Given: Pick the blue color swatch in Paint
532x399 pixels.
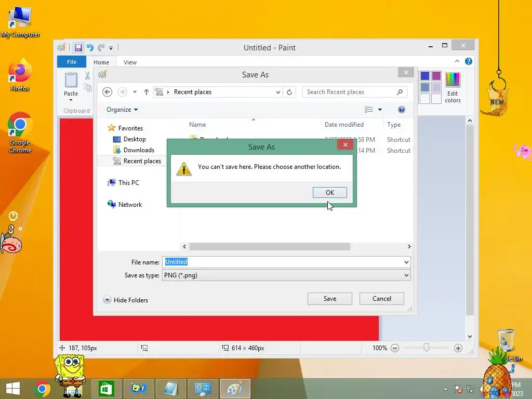Looking at the screenshot, I should (425, 76).
